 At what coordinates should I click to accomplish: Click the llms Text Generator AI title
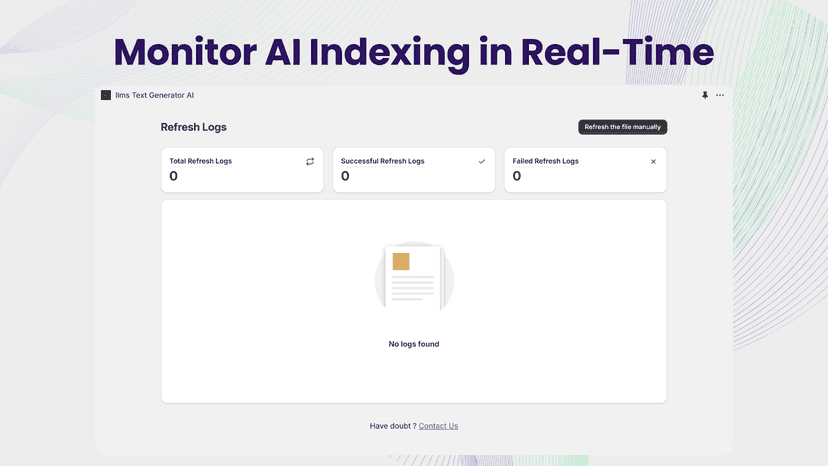pyautogui.click(x=155, y=95)
